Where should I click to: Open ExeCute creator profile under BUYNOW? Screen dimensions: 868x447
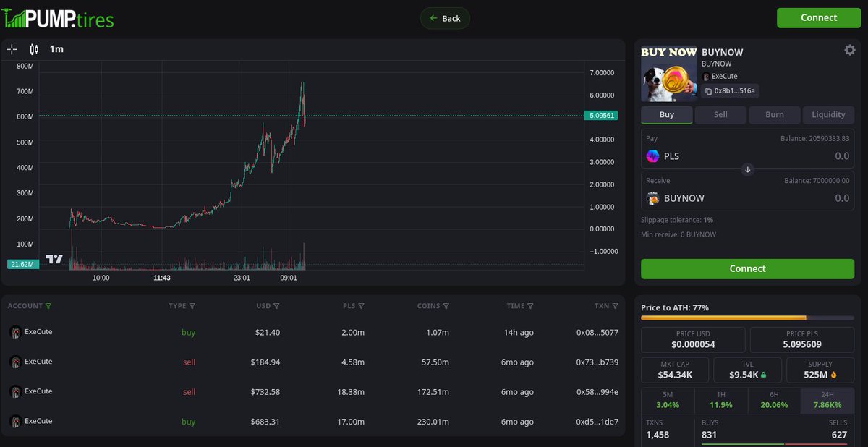(719, 76)
